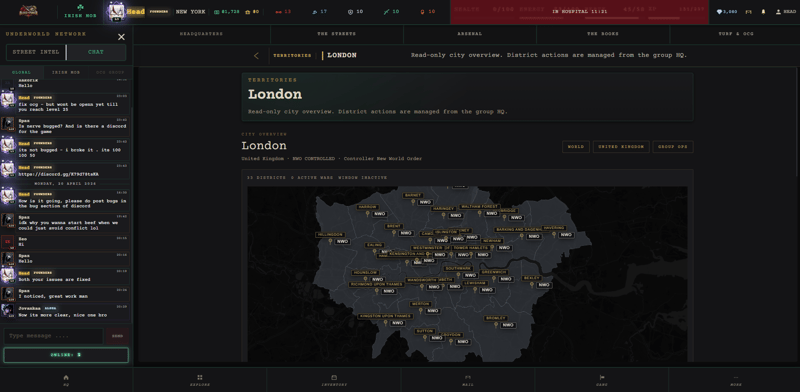
Task: Click the Waltham Forest district label
Action: tap(479, 207)
